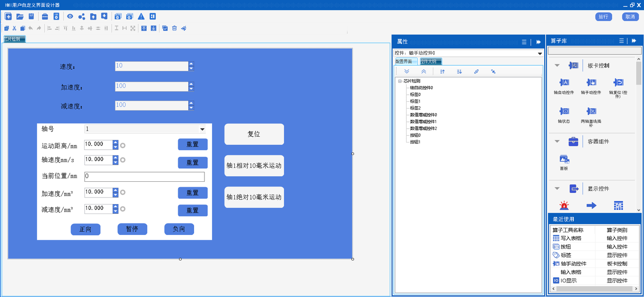Screen dimensions: 644x297
Task: Click the 当前位置/mm input field
Action: click(144, 176)
